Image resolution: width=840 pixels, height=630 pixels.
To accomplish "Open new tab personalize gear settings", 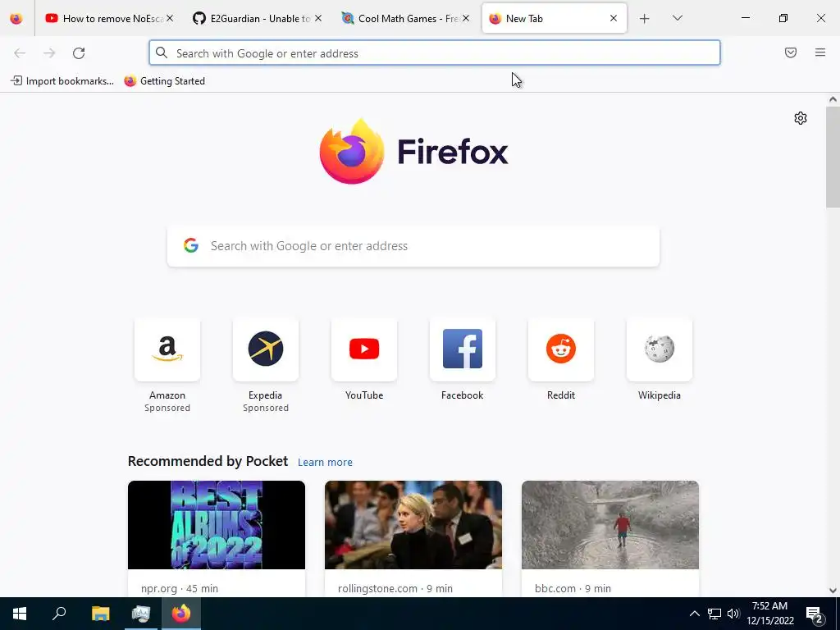I will pos(801,118).
